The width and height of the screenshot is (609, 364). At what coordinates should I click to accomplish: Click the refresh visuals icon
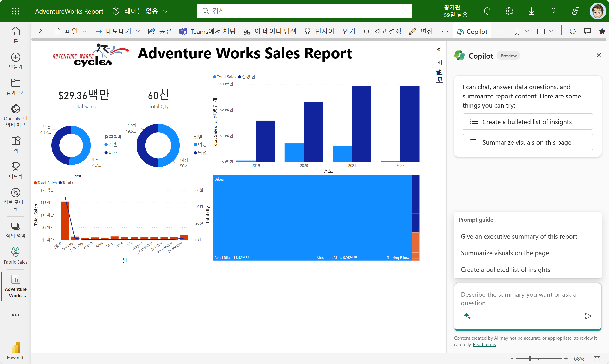coord(573,31)
